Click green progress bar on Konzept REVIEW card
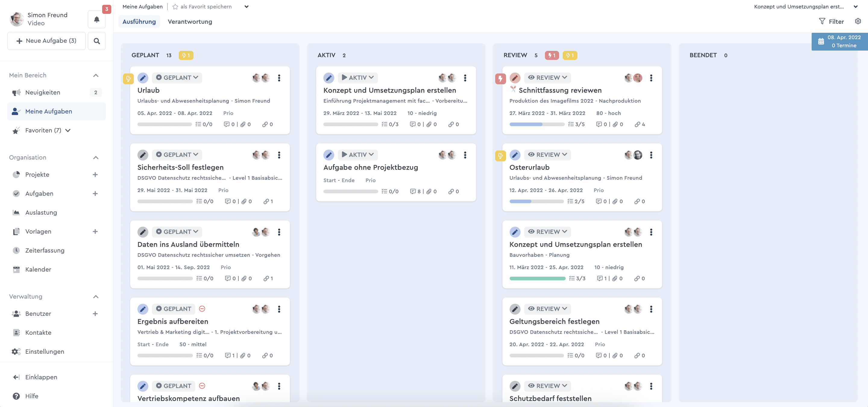 [537, 279]
